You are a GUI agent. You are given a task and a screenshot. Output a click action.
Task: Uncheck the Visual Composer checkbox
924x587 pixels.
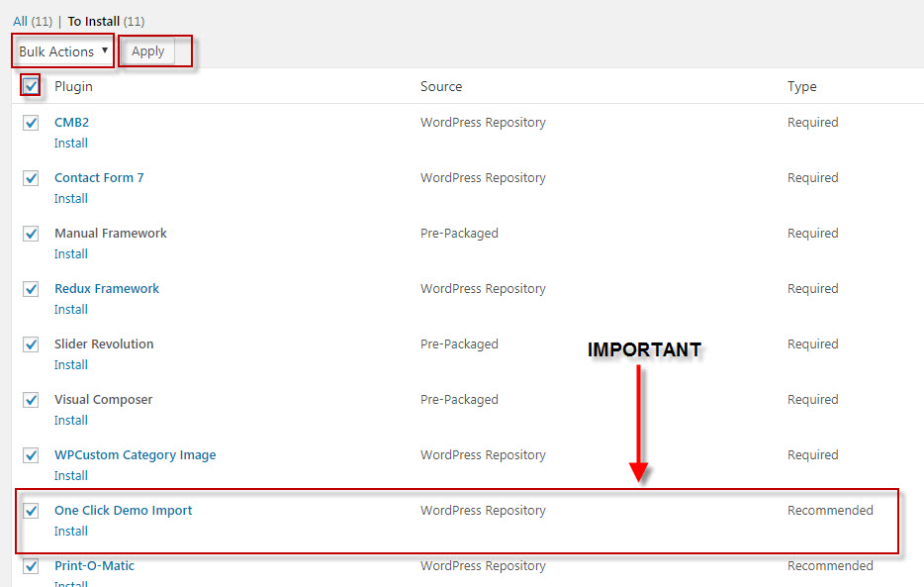point(32,400)
